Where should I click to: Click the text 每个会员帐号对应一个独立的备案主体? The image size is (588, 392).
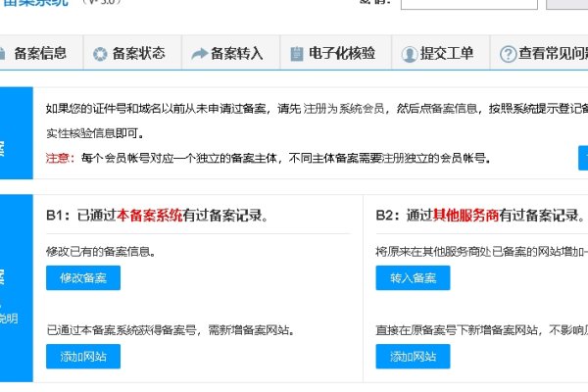tap(178, 158)
